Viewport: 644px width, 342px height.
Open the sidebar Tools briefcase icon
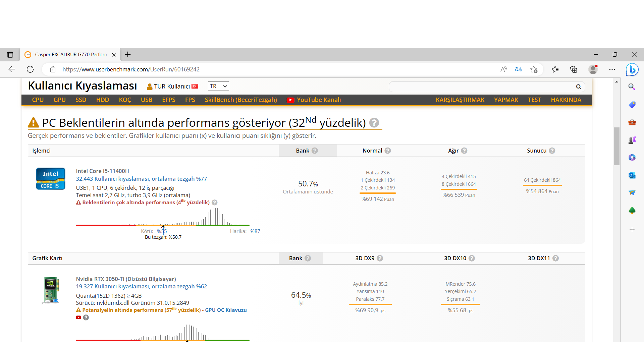[632, 122]
